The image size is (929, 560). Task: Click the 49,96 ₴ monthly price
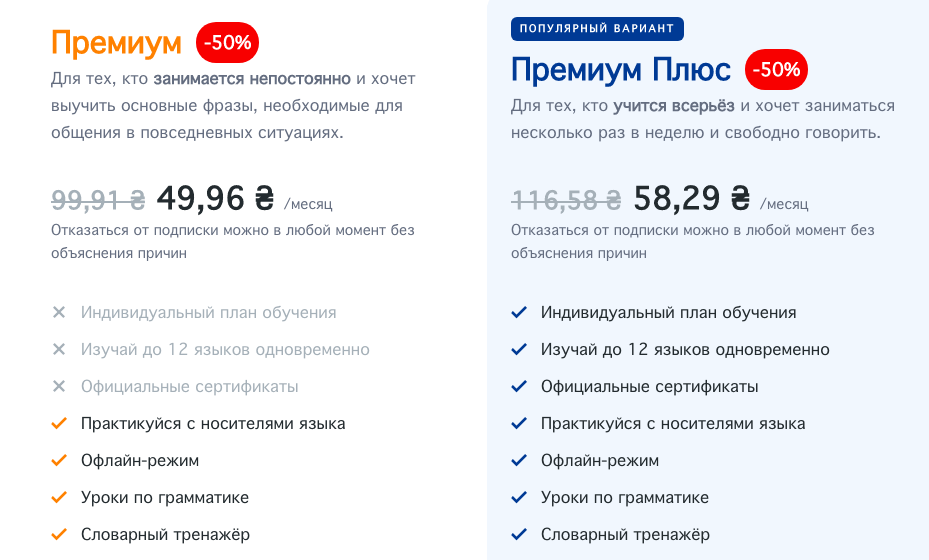[215, 199]
